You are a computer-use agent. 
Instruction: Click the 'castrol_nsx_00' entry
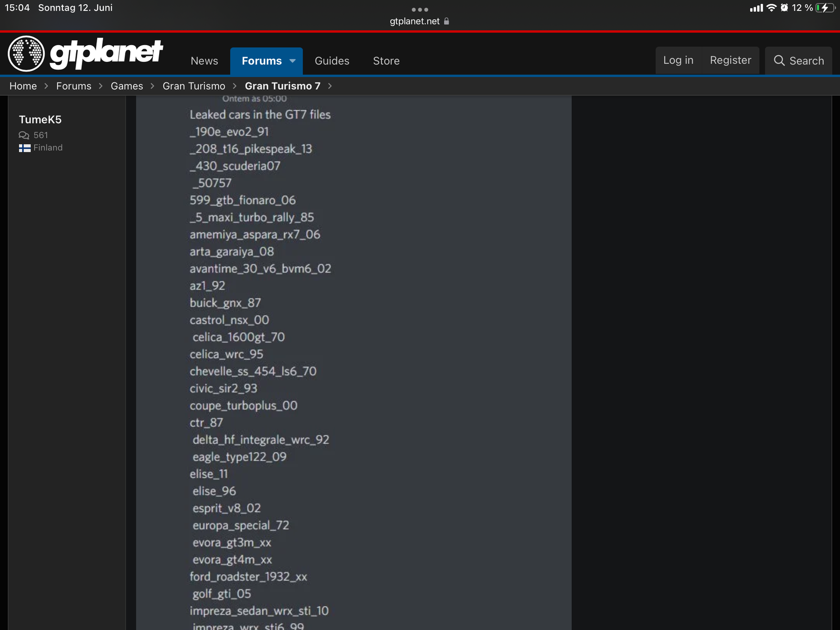[x=229, y=320]
